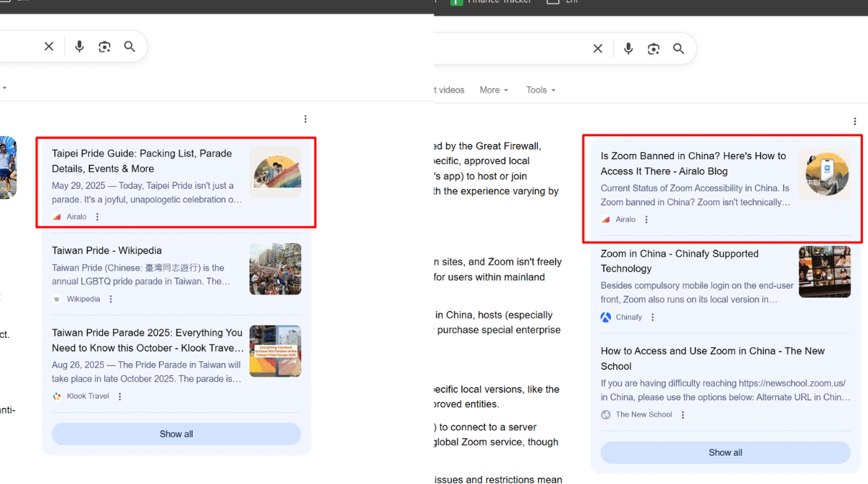Image resolution: width=868 pixels, height=484 pixels.
Task: Click The New School source label
Action: click(644, 415)
